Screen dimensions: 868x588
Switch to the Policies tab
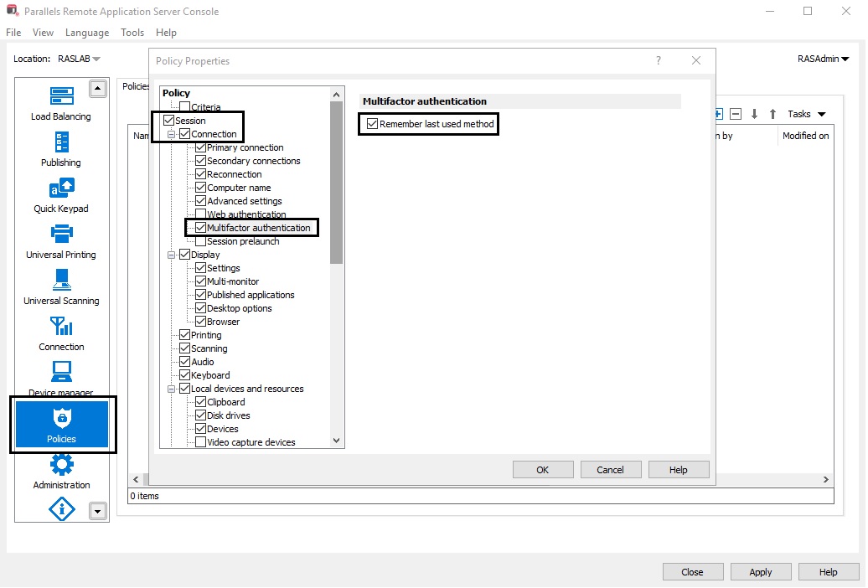tap(136, 85)
